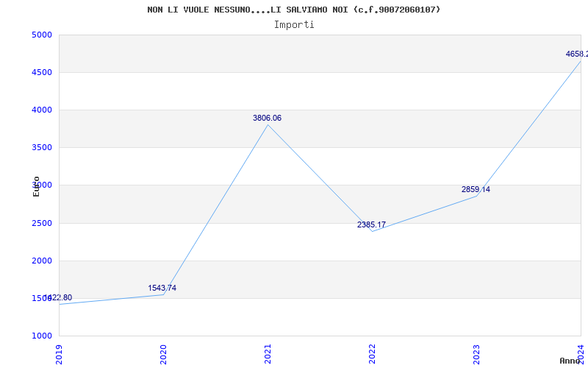588x368 pixels.
Task: Click the 1000 y-axis label
Action: (x=42, y=336)
